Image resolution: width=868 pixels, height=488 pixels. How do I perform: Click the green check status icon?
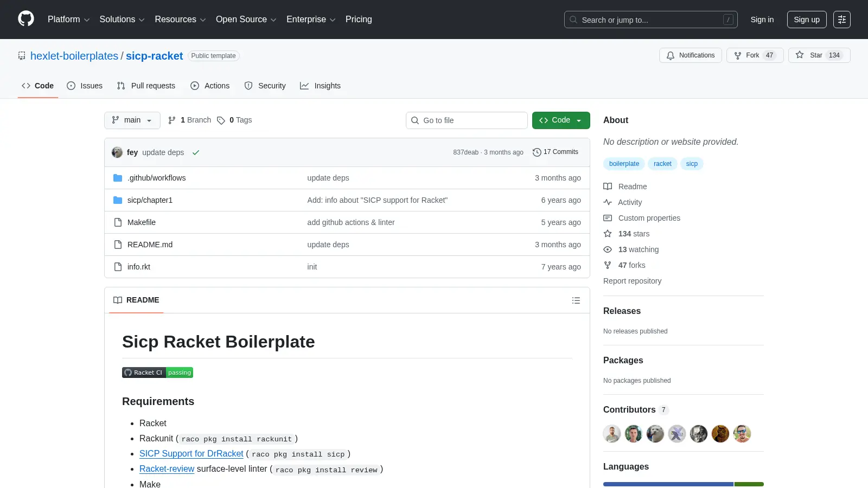click(196, 152)
